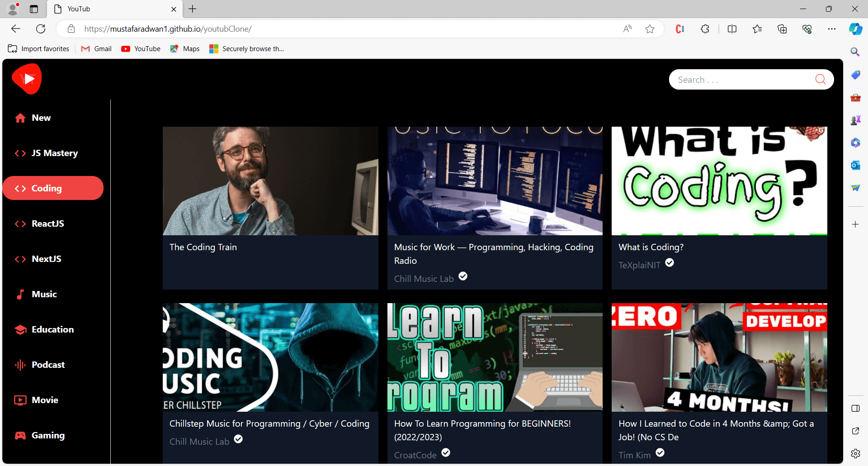Select the Coding category button

53,188
